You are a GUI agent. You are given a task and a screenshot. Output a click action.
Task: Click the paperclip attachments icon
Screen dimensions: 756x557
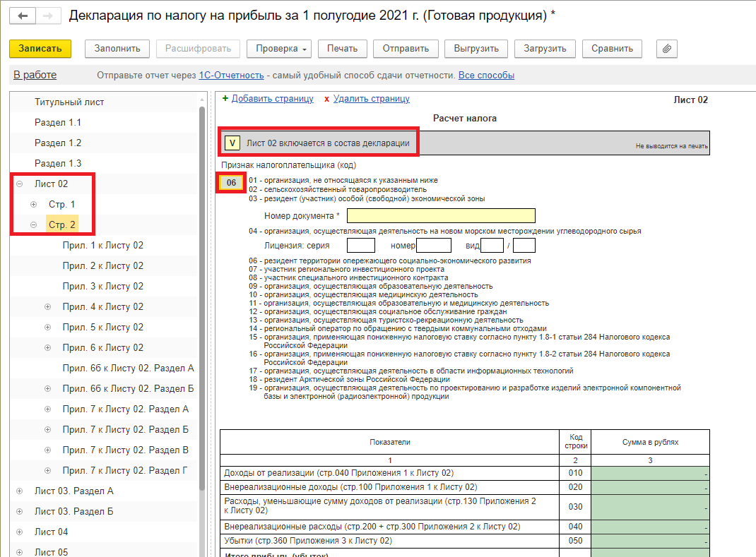coord(667,49)
